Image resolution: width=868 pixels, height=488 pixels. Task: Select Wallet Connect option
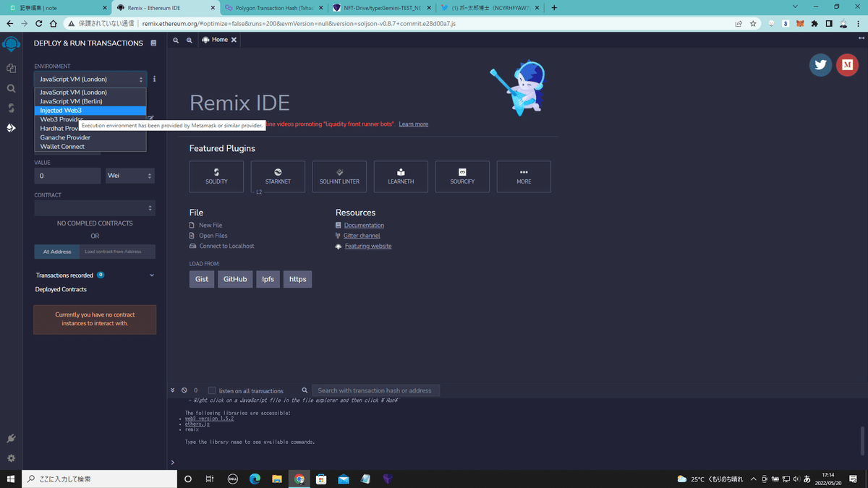pos(90,147)
